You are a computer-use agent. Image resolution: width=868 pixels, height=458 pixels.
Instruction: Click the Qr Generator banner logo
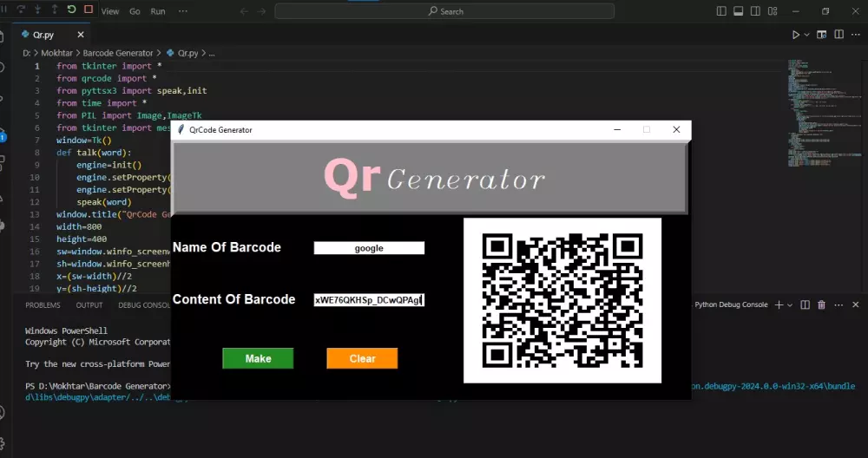pyautogui.click(x=435, y=178)
